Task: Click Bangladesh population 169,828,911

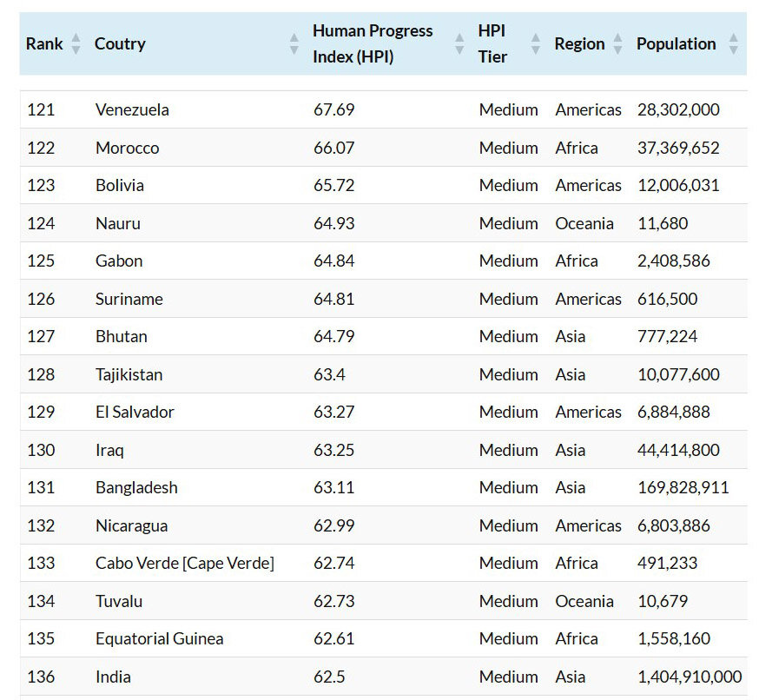Action: pyautogui.click(x=683, y=487)
